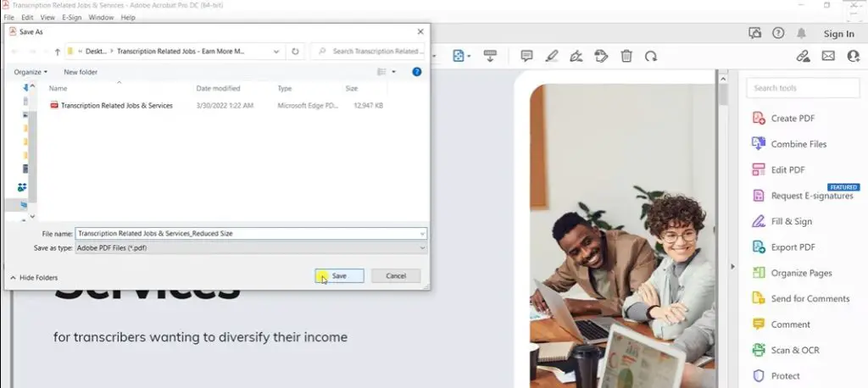Screen dimensions: 868x388
Task: Click the Cancel button
Action: click(396, 275)
